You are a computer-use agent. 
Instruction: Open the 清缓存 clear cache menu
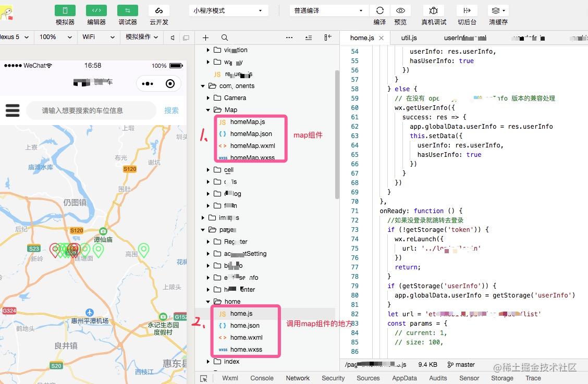point(498,10)
